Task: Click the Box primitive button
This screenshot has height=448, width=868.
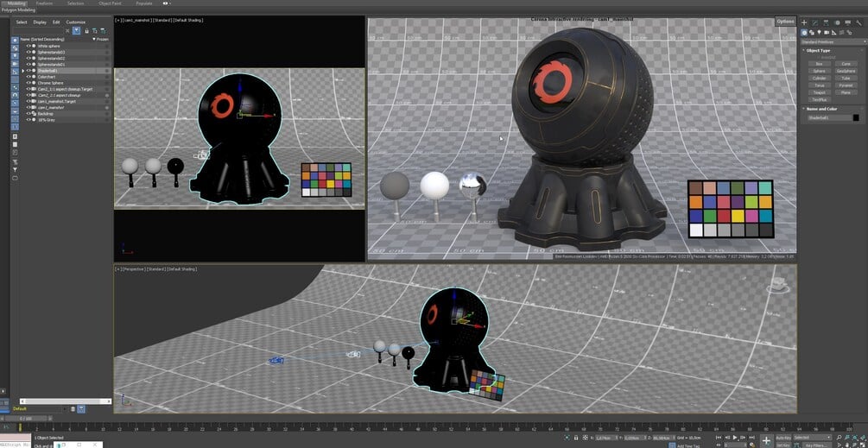Action: [820, 64]
